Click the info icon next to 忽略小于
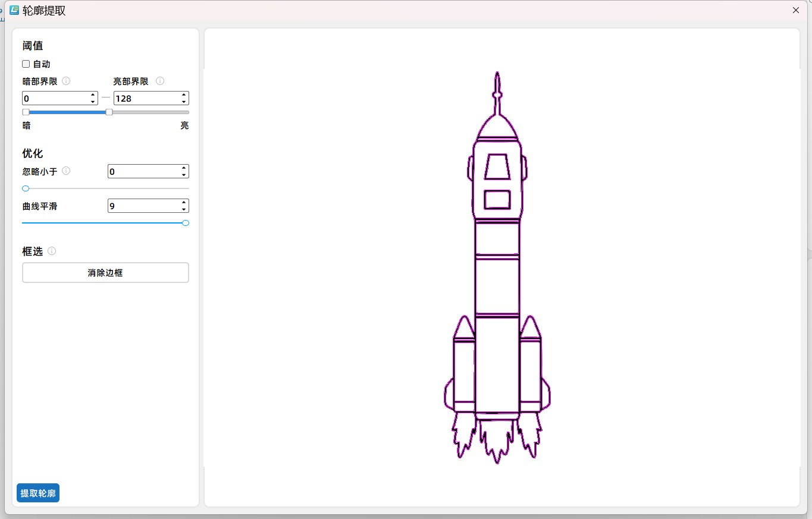812x519 pixels. pos(66,171)
